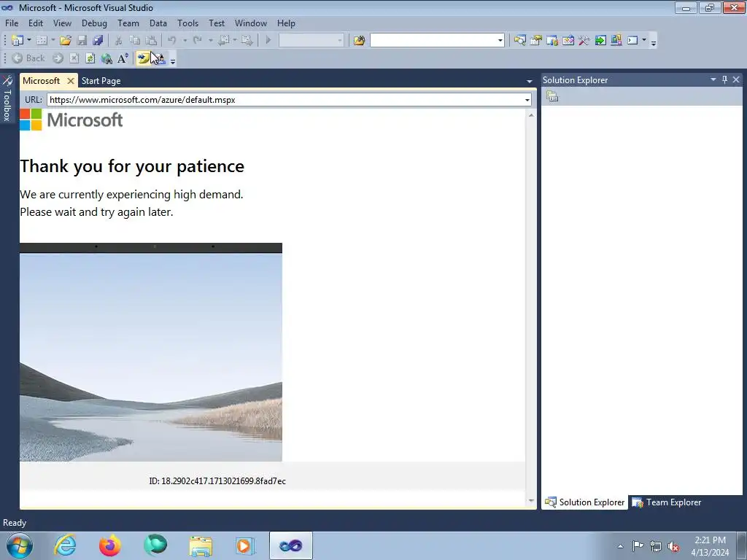
Task: Click the Stop Browser X icon
Action: coord(74,58)
